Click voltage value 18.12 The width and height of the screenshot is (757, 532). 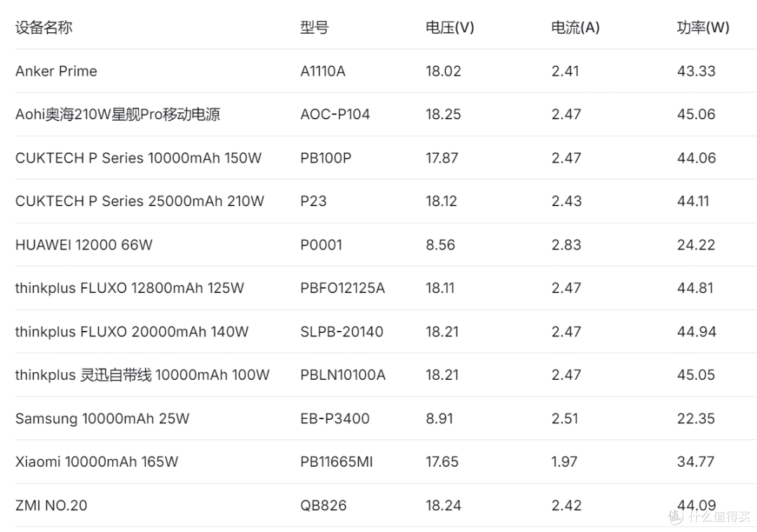pyautogui.click(x=442, y=201)
